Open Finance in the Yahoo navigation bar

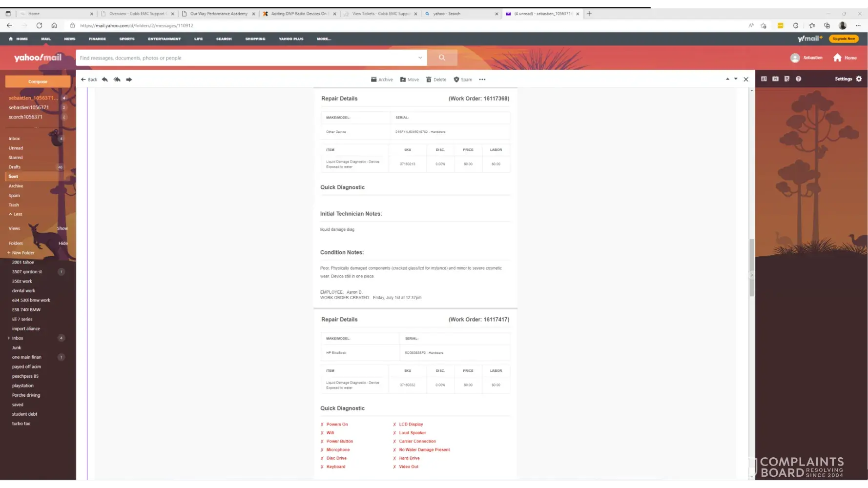[97, 39]
